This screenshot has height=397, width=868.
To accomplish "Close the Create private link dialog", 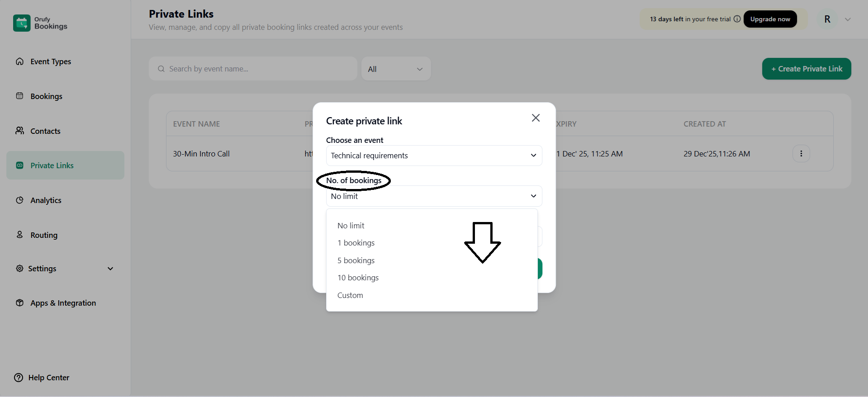I will (536, 118).
